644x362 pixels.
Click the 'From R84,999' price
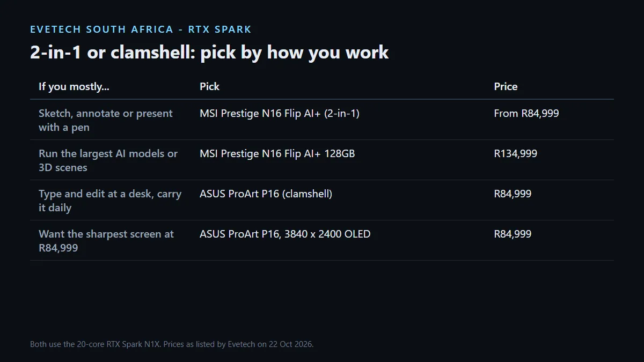(526, 113)
